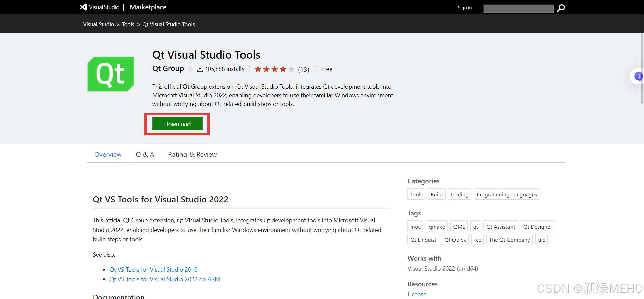Click Sign in
The width and height of the screenshot is (644, 299).
click(x=465, y=8)
